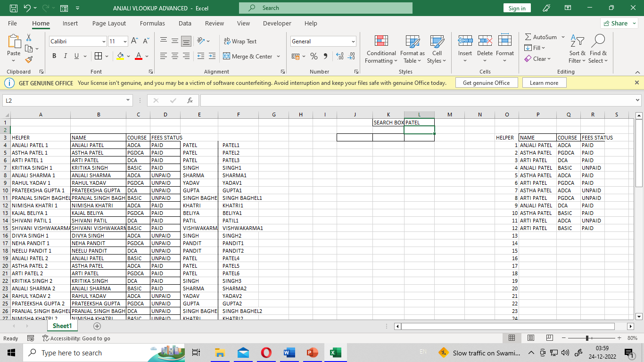This screenshot has height=362, width=644.
Task: Toggle Underline formatting
Action: click(77, 56)
